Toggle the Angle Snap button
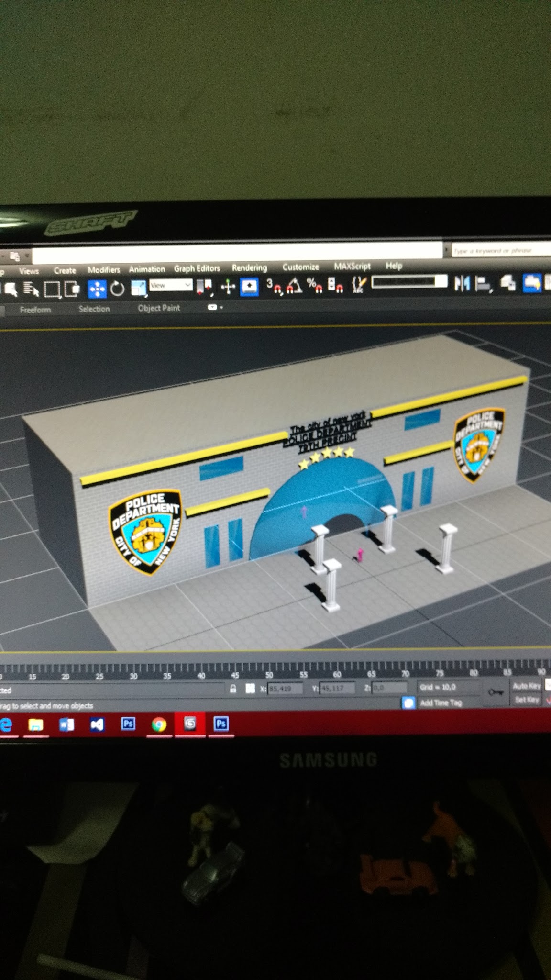 coord(294,286)
